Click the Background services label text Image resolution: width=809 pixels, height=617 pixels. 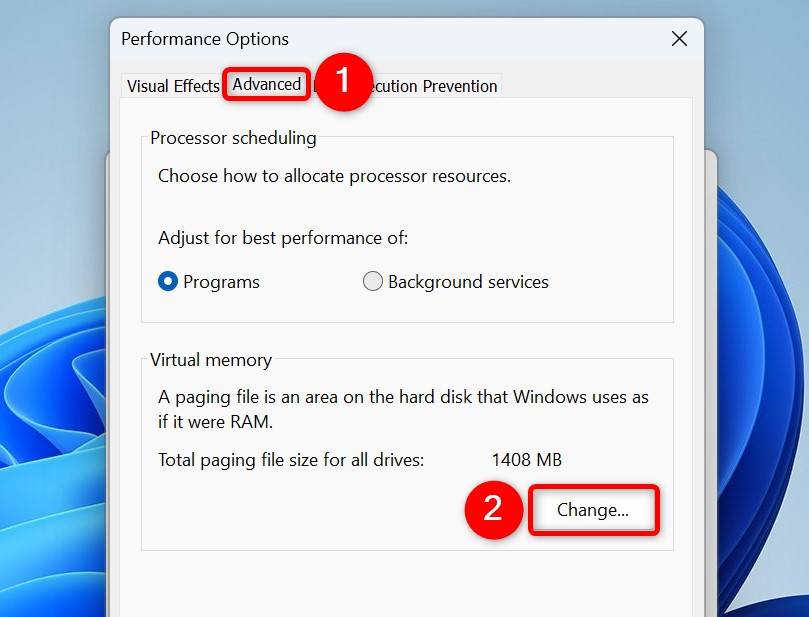[466, 281]
